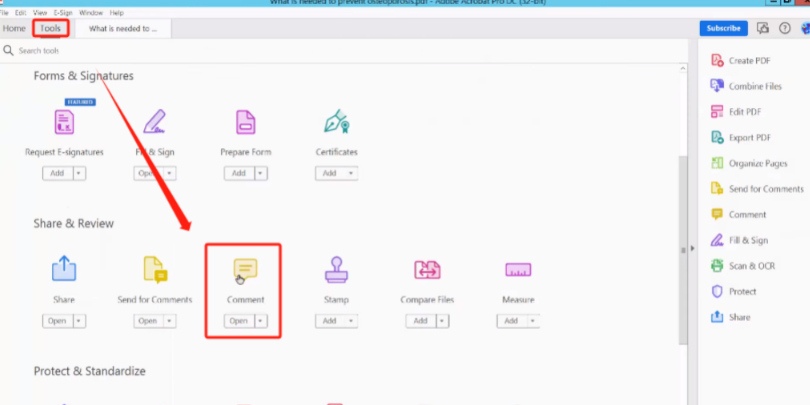Expand dropdown arrow next to Comment Open

pyautogui.click(x=260, y=321)
